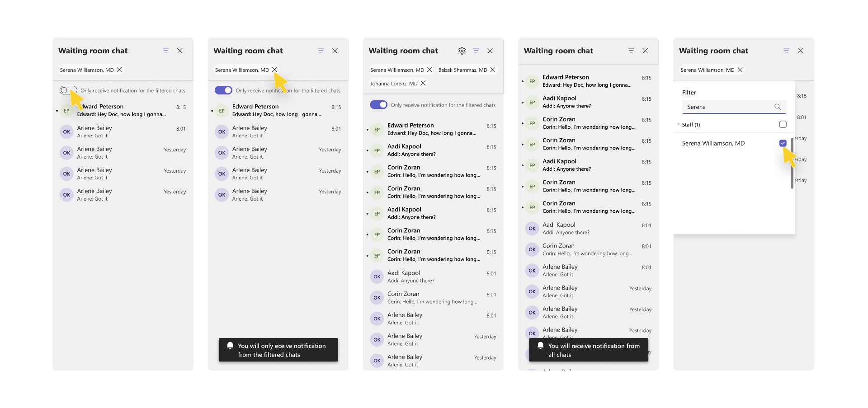The image size is (868, 408).
Task: Click Edward Peterson's EP avatar in gear-icon panel
Action: pyautogui.click(x=377, y=129)
